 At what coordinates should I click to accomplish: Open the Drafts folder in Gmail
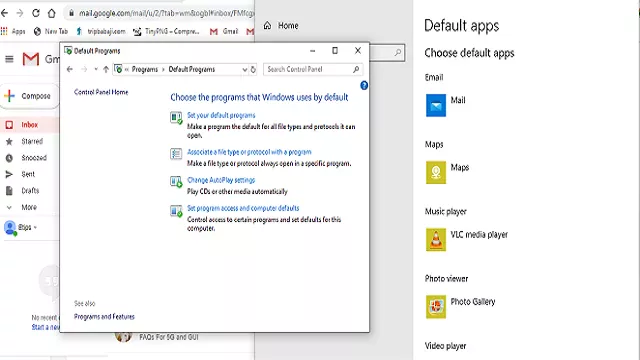tap(29, 191)
